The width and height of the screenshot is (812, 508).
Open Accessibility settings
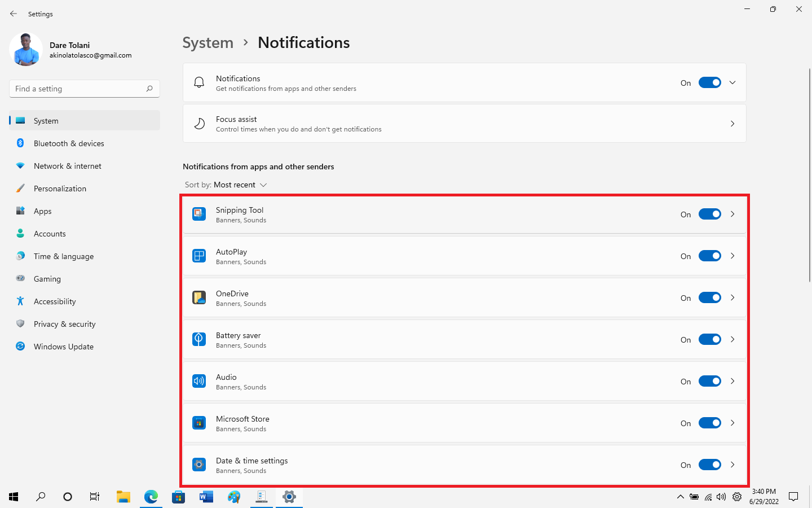coord(85,301)
